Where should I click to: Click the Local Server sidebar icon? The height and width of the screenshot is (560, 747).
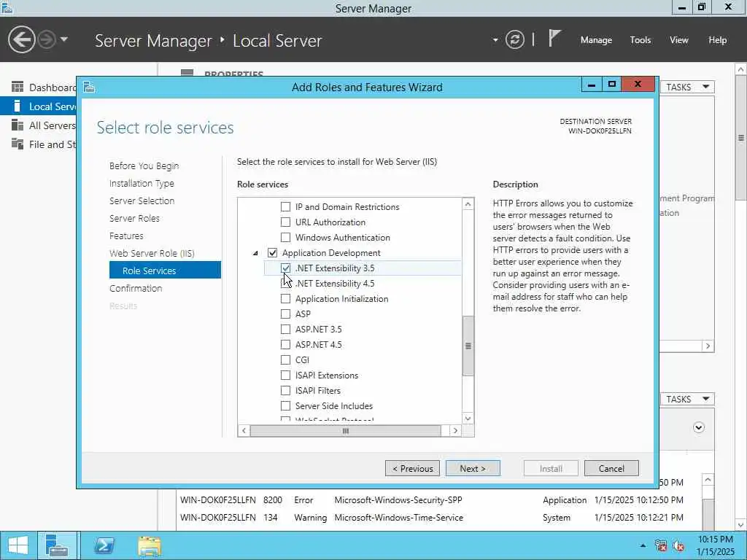coord(18,106)
